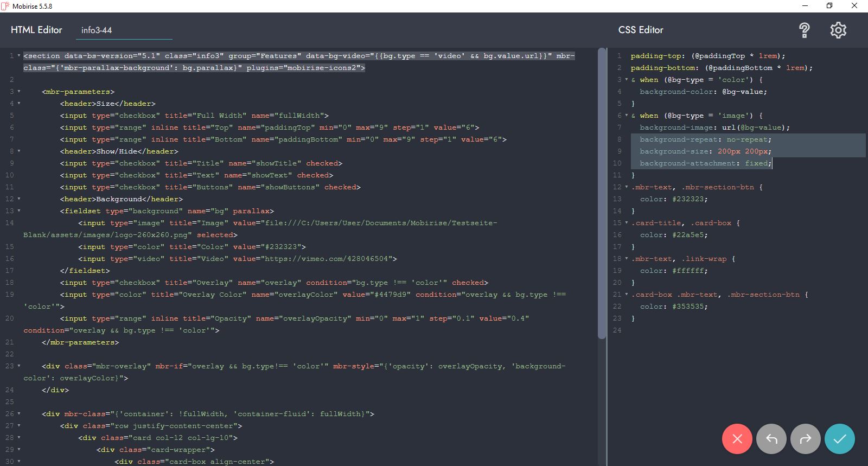The height and width of the screenshot is (466, 868).
Task: Cancel changes with the red X button
Action: (737, 439)
